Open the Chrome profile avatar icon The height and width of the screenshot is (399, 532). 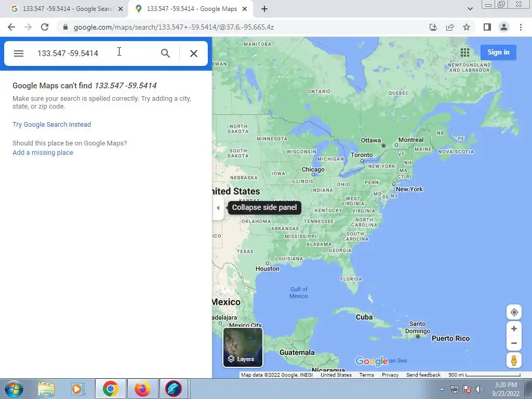point(504,27)
